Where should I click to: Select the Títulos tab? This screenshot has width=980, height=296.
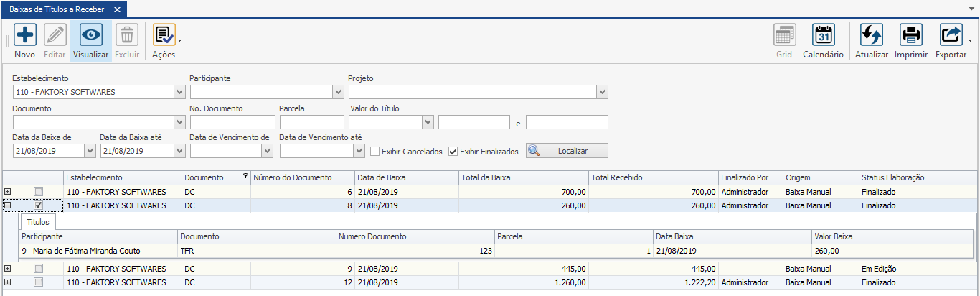38,223
